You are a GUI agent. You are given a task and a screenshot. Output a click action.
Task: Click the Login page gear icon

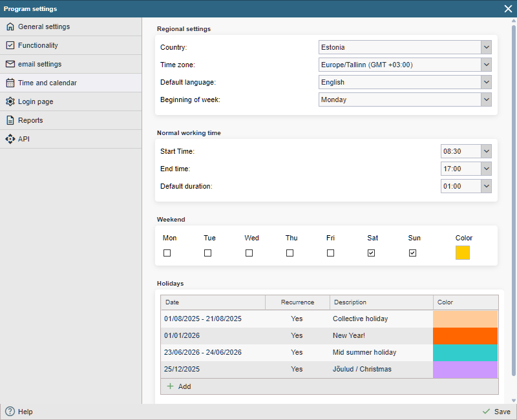[10, 102]
